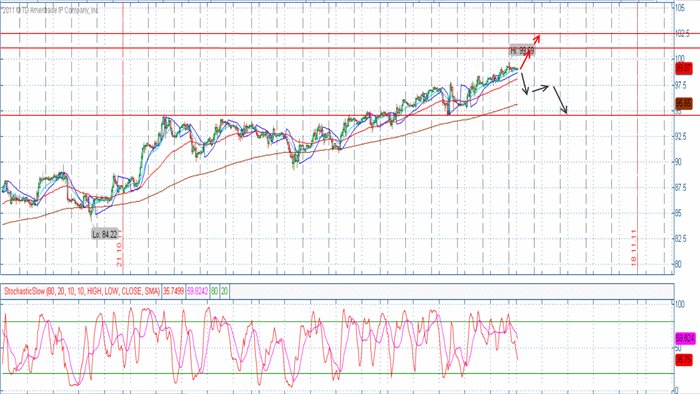
Task: Click the red 36.75 stochastic axis label
Action: [684, 360]
